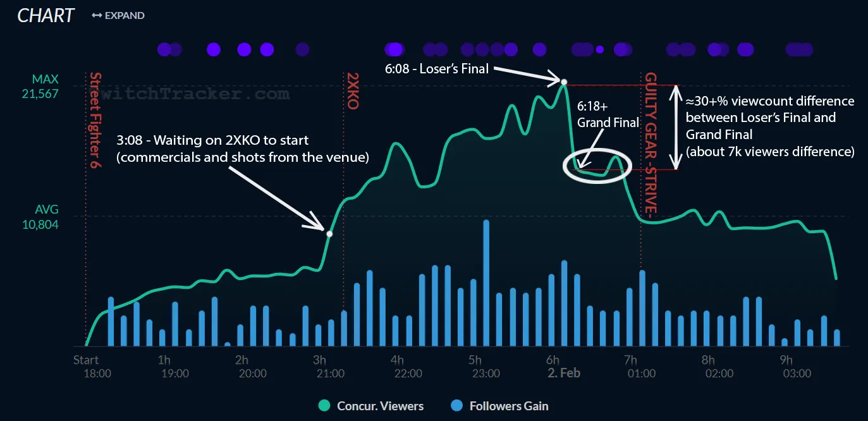
Task: Click the EXPAND chart button
Action: (124, 15)
